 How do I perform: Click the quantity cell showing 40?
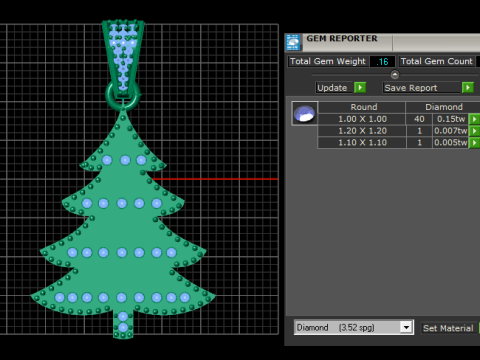[419, 119]
